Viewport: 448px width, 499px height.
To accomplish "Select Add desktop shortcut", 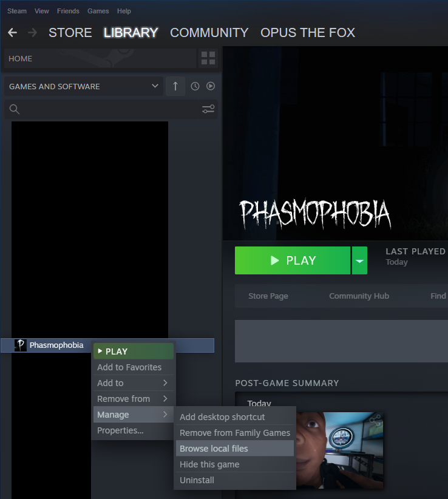I will coord(235,417).
